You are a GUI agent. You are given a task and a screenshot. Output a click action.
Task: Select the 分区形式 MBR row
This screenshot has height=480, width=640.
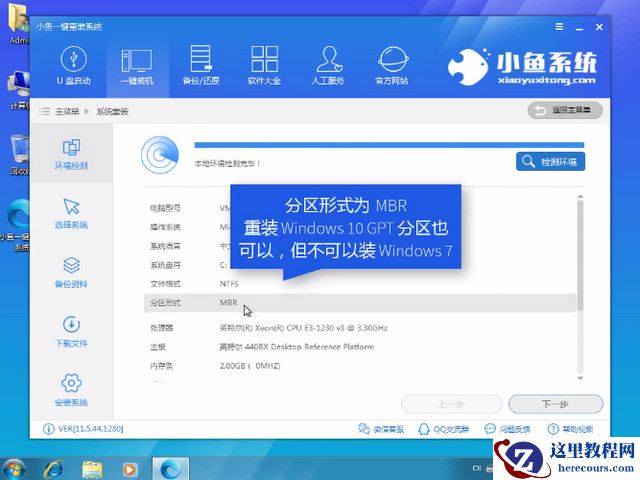360,303
